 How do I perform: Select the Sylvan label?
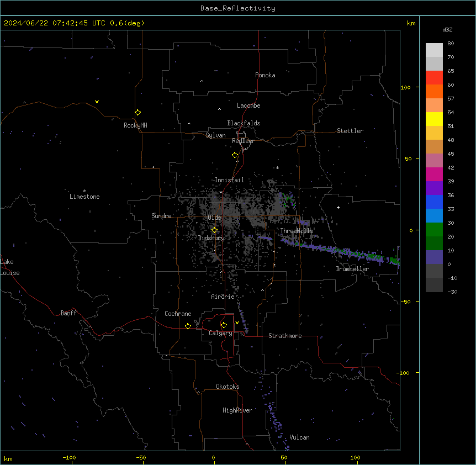pos(215,135)
